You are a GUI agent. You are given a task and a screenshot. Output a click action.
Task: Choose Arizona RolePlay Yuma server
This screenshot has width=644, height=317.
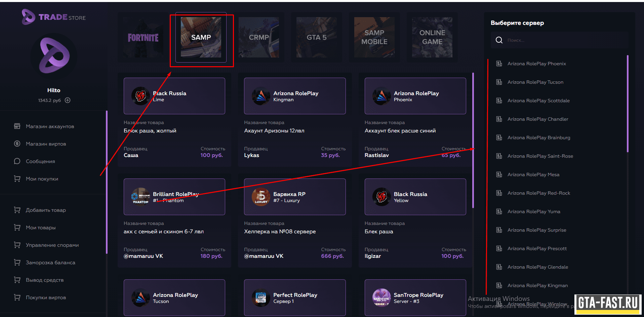(534, 211)
